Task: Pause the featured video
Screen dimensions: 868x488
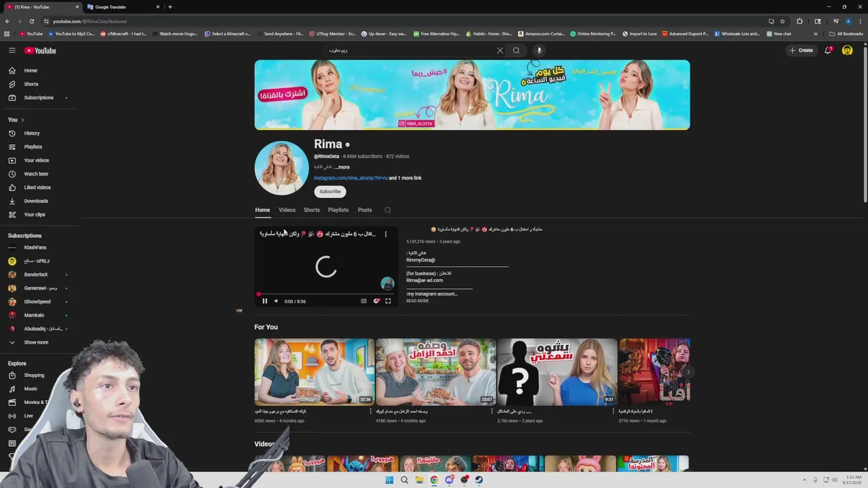Action: 264,302
